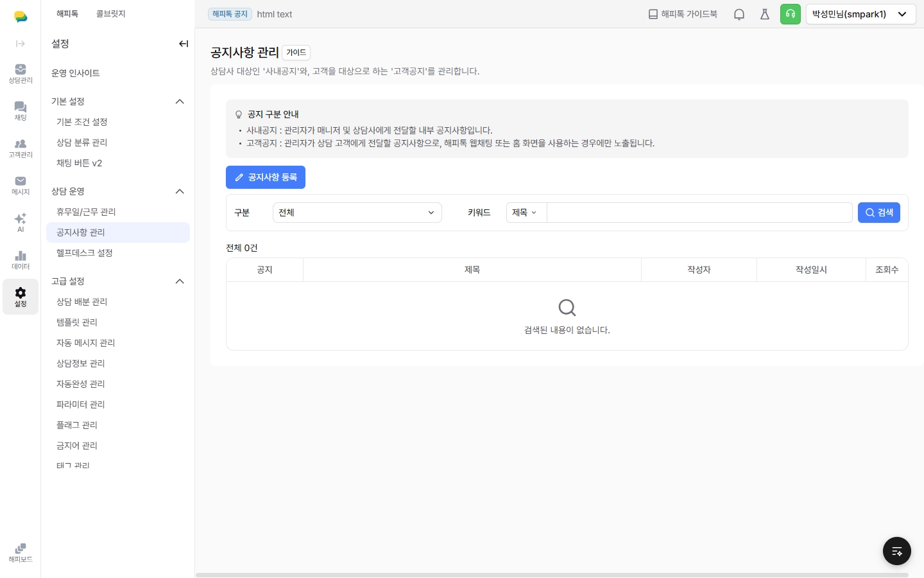The width and height of the screenshot is (924, 578).
Task: Open AI in the left rail
Action: pos(21,223)
